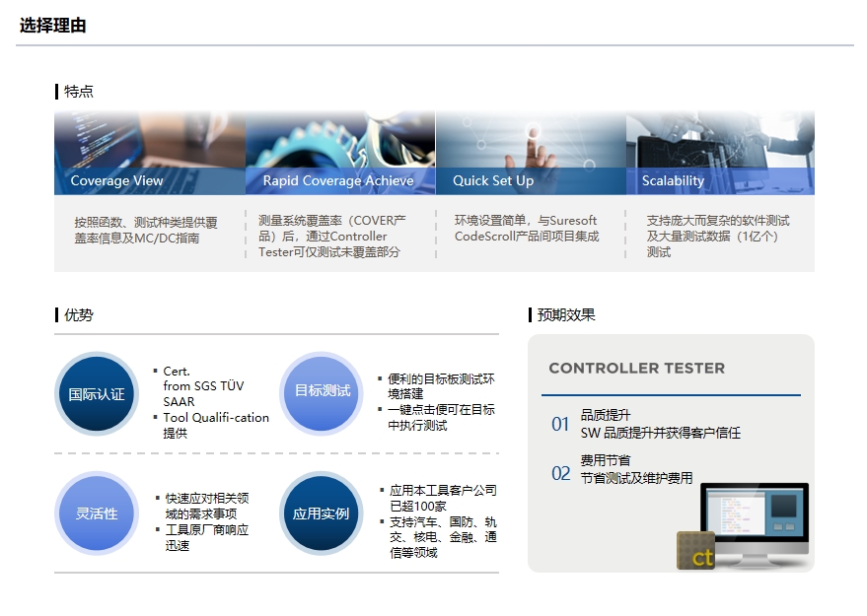Viewport: 867px width, 616px height.
Task: Click the 节省测试及维护费用 line
Action: pos(636,478)
